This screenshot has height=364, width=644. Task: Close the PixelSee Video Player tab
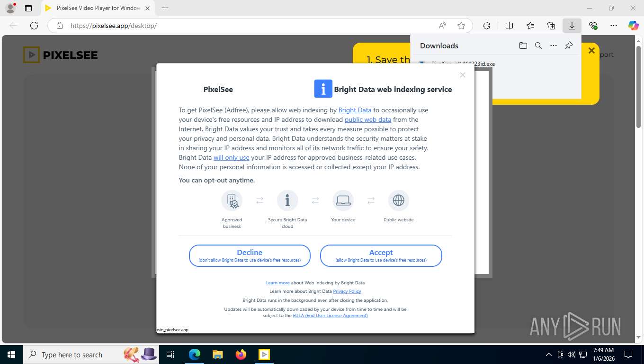click(x=147, y=8)
